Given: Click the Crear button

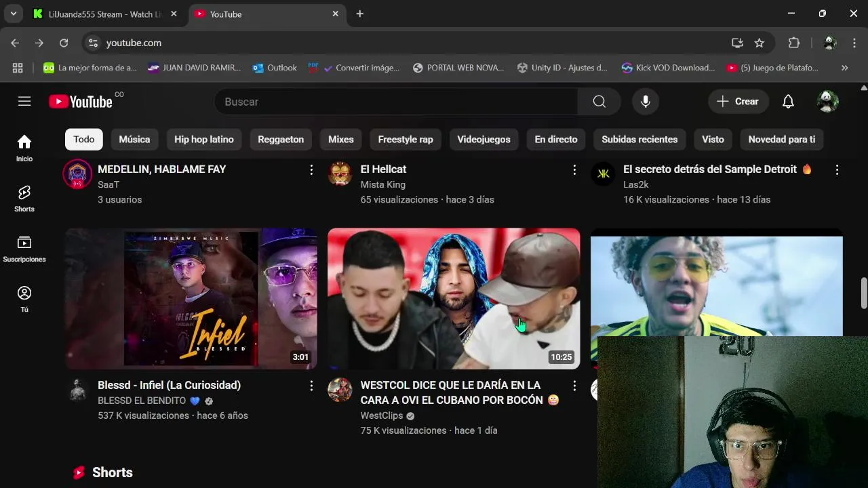Looking at the screenshot, I should pos(738,102).
